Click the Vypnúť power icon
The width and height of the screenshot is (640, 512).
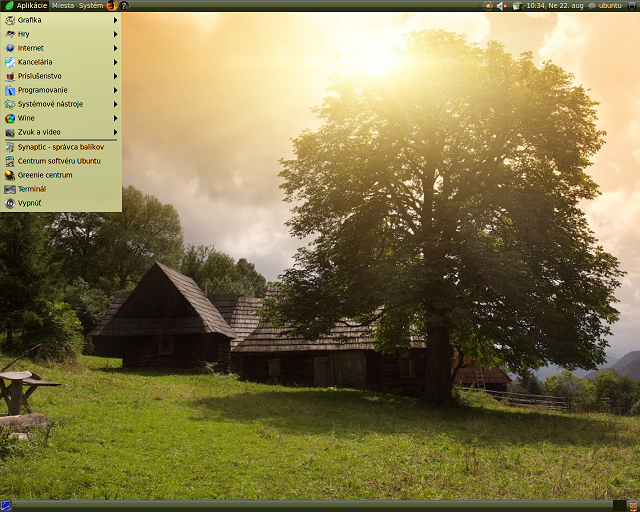click(10, 203)
